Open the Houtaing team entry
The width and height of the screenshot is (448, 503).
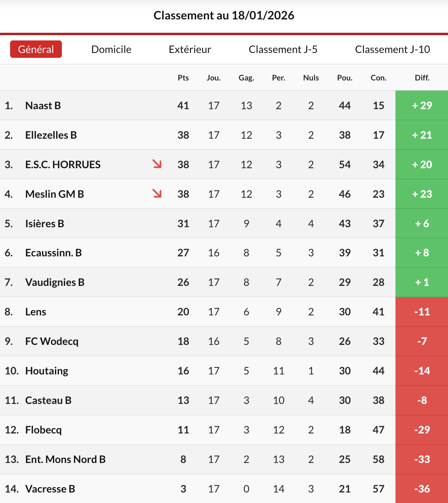point(46,371)
